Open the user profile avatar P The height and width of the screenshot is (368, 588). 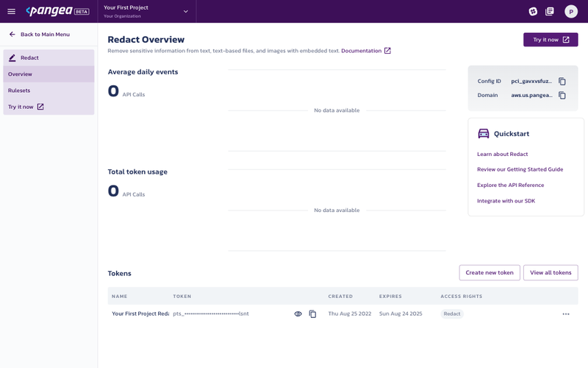point(571,12)
